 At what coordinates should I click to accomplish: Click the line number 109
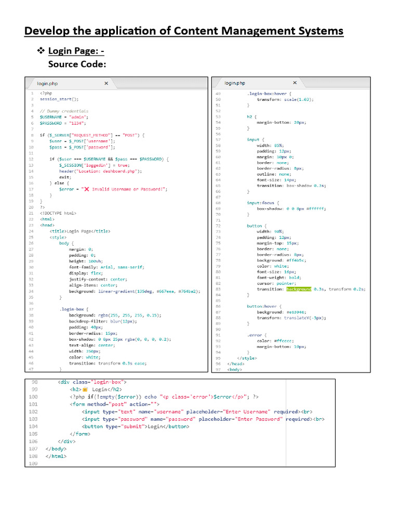coord(33,463)
